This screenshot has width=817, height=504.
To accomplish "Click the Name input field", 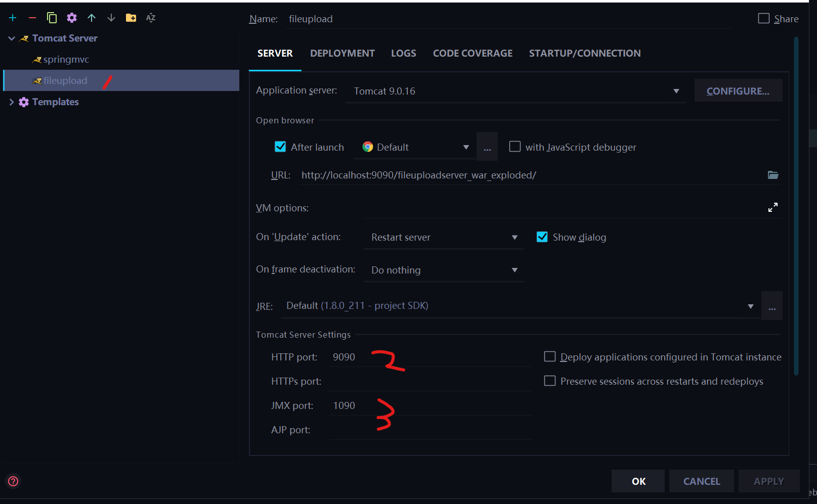I will (508, 19).
